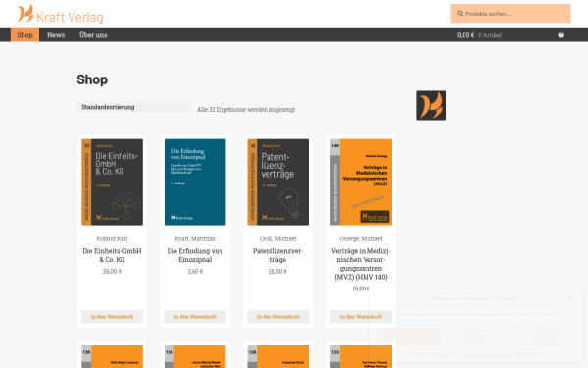Open the Datenschutzerklärung cookie link
The height and width of the screenshot is (368, 588).
coord(483,354)
